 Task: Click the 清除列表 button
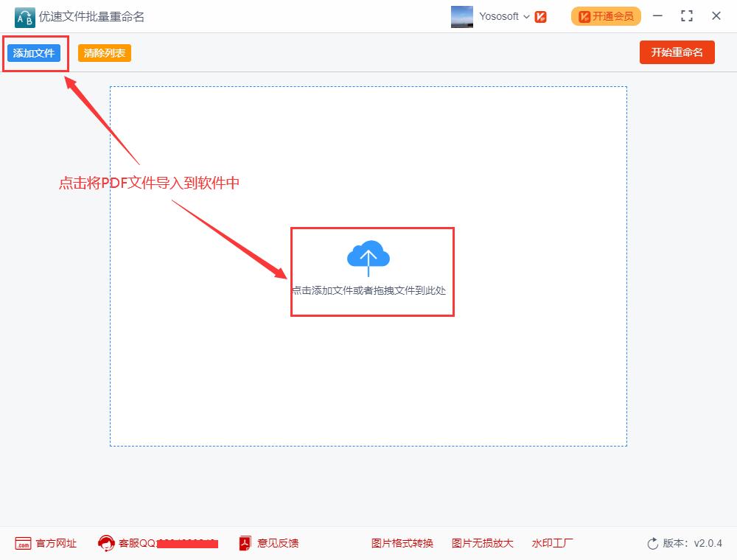(x=105, y=53)
